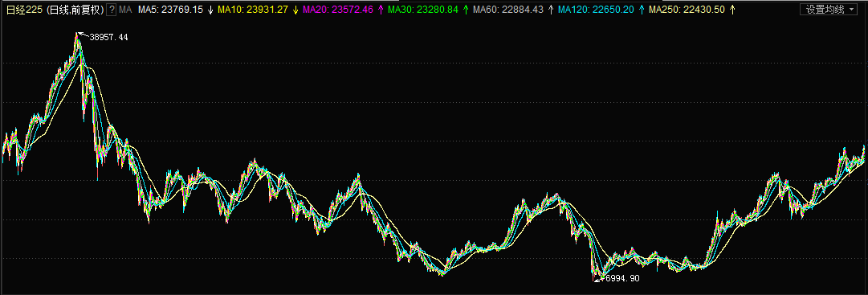
Task: Click the pale yellow MA250 up arrow
Action: click(732, 10)
